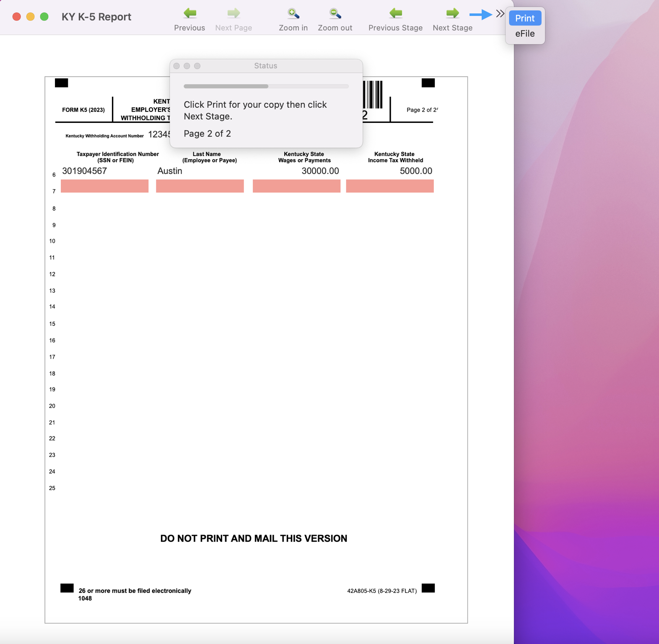Click the last name Austin entry
Viewport: 659px width, 644px height.
(170, 171)
